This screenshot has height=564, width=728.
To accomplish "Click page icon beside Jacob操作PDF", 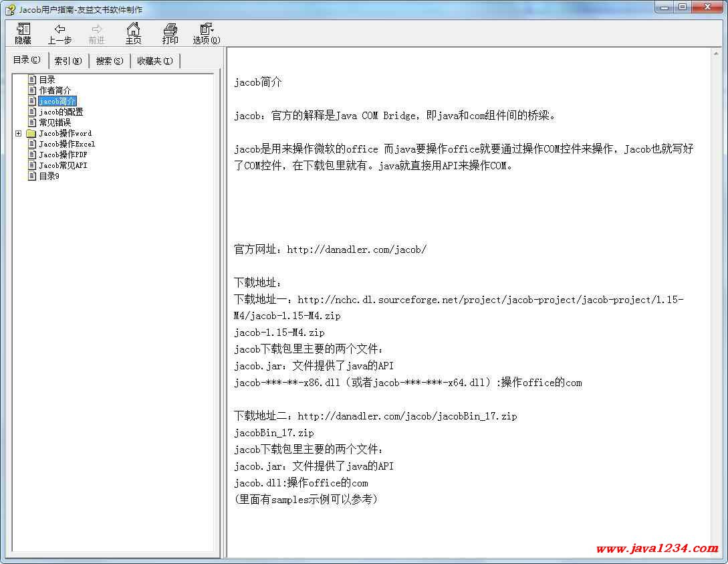I will (32, 155).
